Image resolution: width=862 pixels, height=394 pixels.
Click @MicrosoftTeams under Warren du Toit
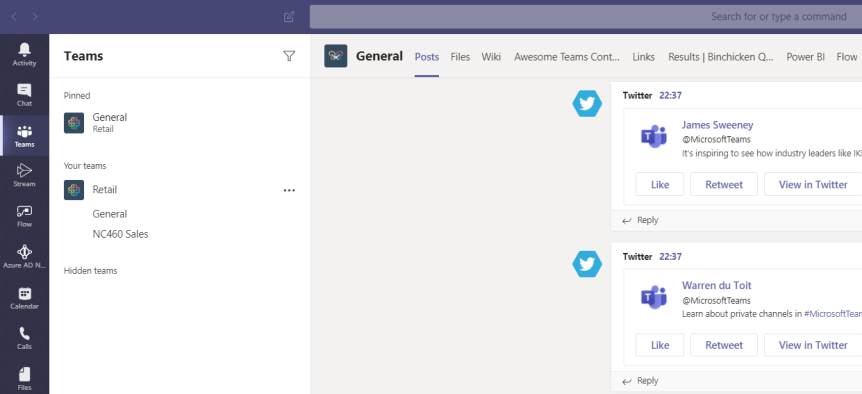tap(716, 301)
